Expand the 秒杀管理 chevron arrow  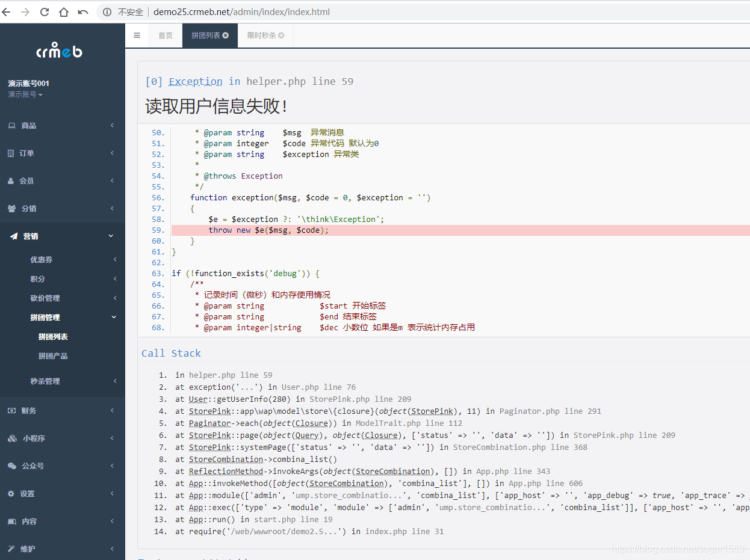(x=115, y=381)
